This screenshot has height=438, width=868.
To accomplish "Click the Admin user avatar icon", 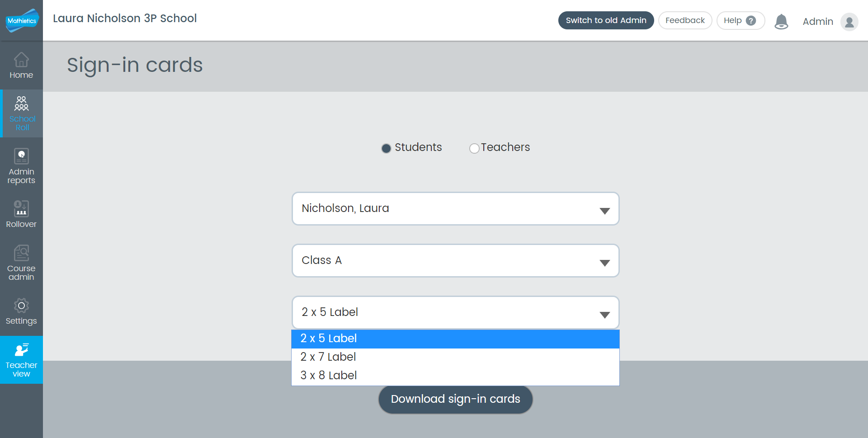I will click(x=849, y=21).
